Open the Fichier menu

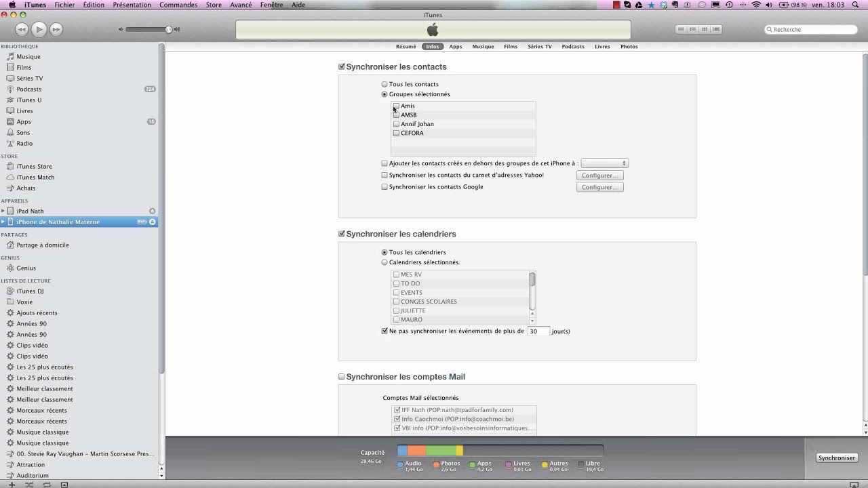point(64,5)
